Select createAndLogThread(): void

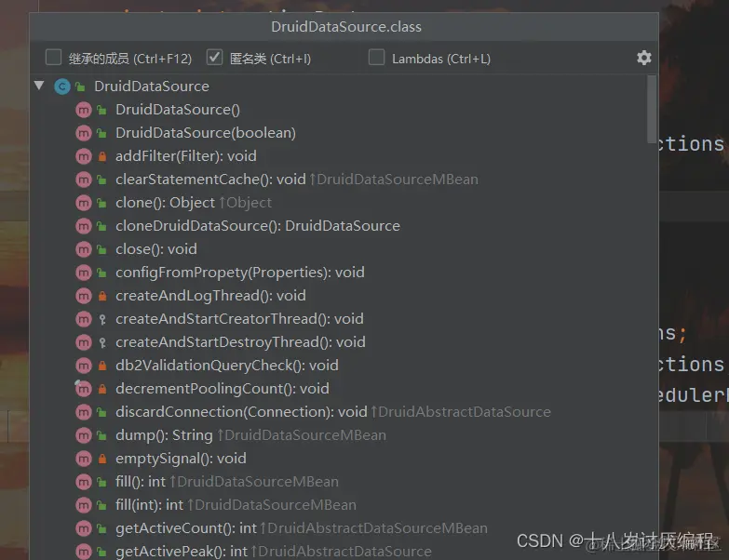210,295
